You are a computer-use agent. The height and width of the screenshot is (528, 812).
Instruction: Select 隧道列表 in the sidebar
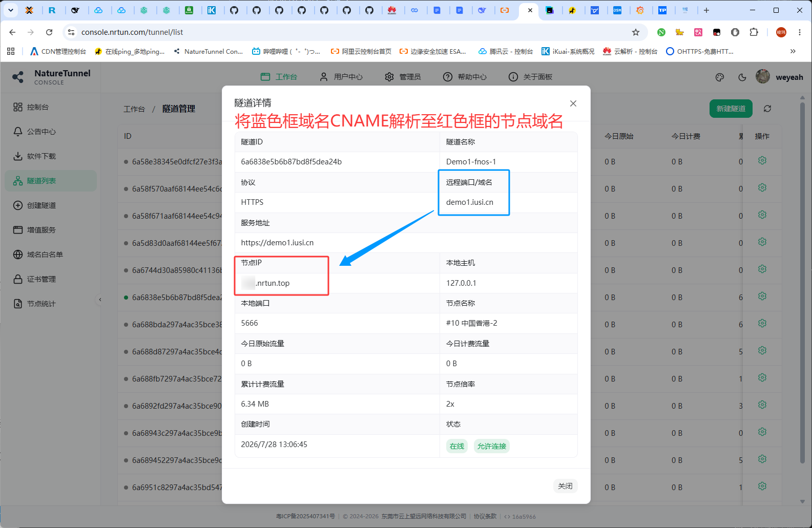[50, 181]
